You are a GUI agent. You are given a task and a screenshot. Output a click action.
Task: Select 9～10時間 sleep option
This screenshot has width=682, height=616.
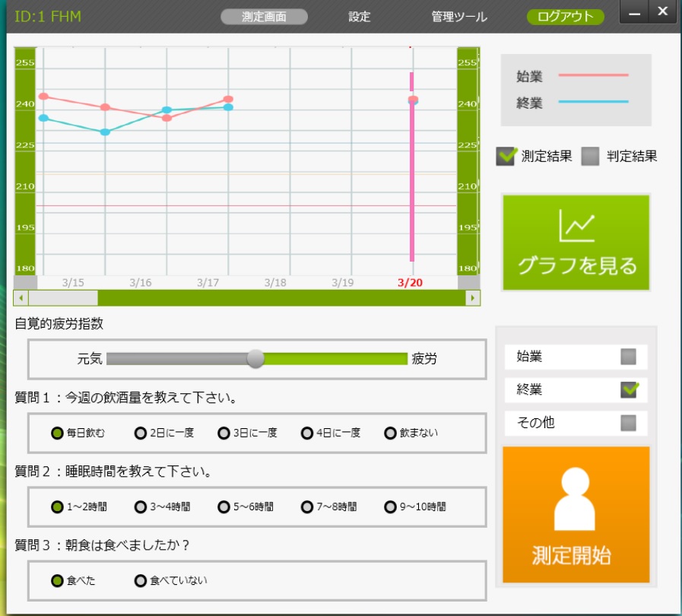390,506
